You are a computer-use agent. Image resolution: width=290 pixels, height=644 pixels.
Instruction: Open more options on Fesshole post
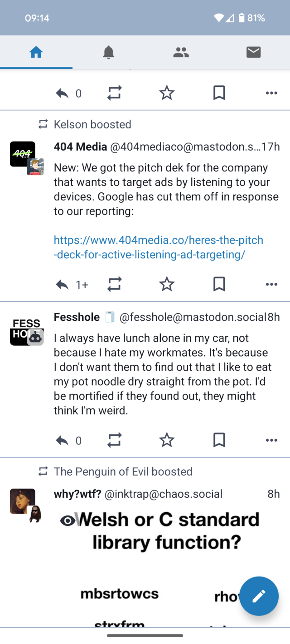(x=271, y=440)
